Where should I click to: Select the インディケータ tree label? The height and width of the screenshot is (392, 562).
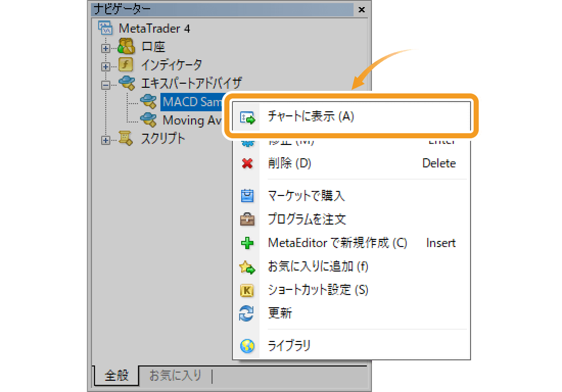171,65
